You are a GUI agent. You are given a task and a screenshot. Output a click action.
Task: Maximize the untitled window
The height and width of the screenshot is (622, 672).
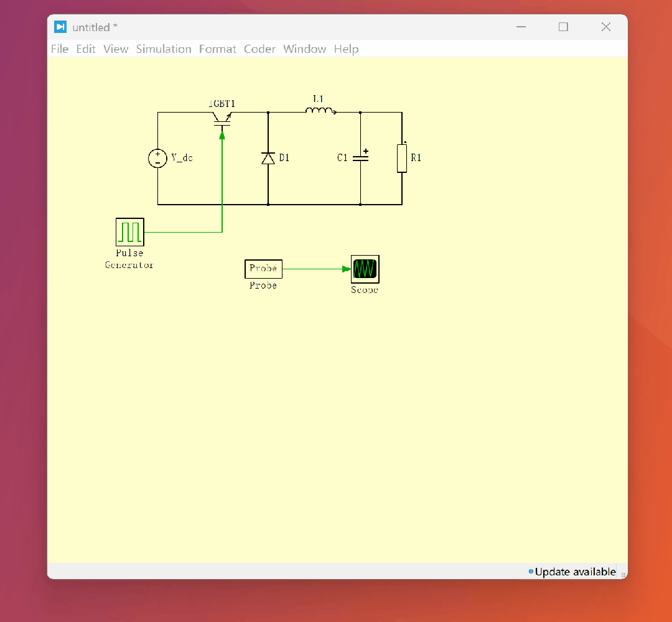(x=563, y=27)
